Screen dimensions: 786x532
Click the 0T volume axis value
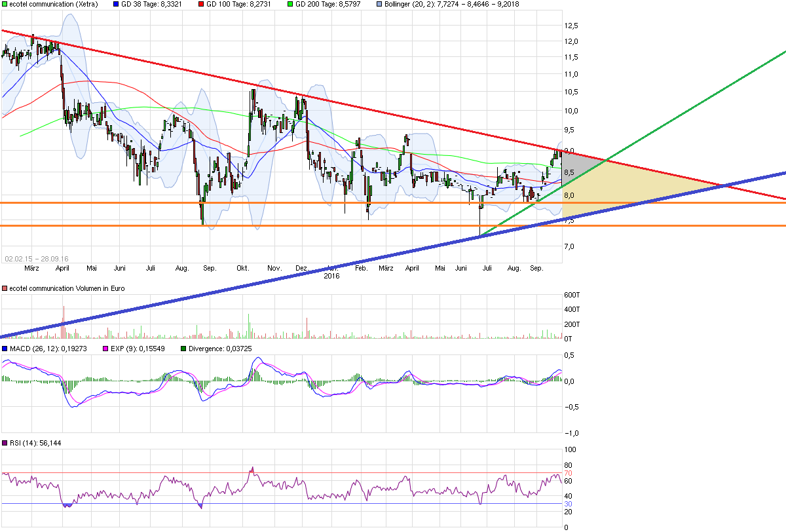tap(568, 339)
